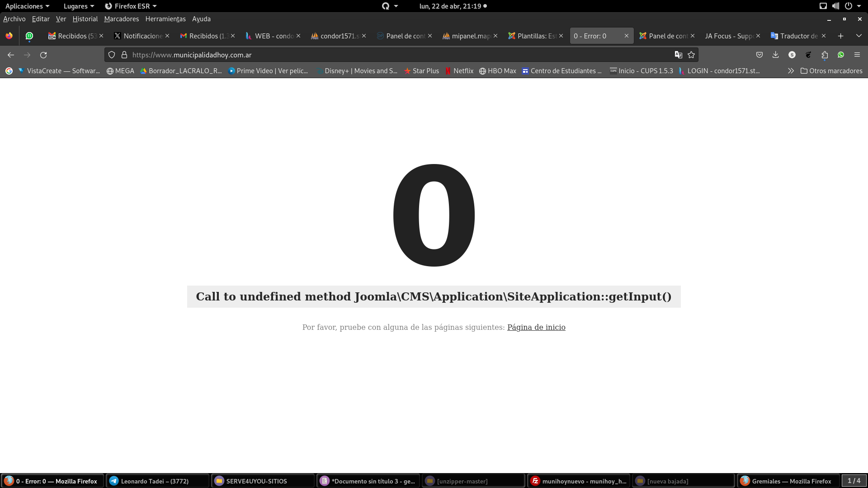
Task: Open the translate page icon in the address bar
Action: [678, 55]
